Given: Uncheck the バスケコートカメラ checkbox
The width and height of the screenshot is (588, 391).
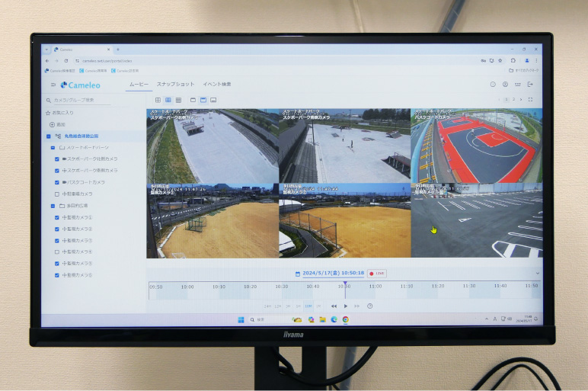Looking at the screenshot, I should [57, 183].
